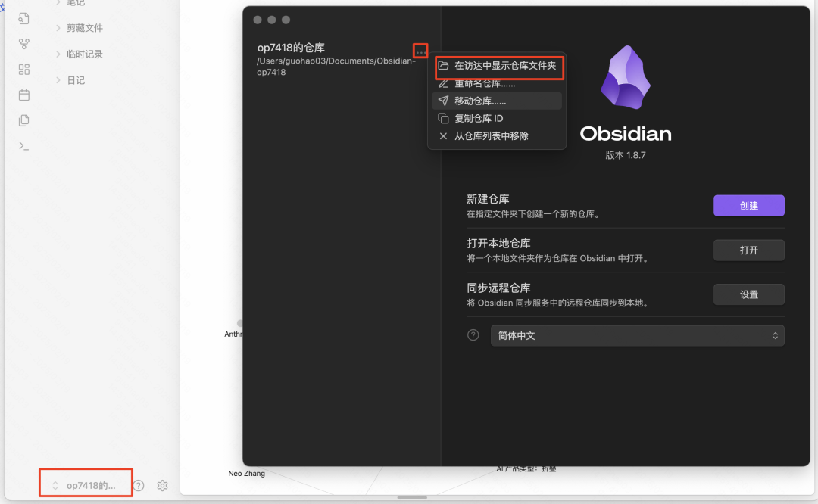Click the templates copy icon in sidebar
The image size is (818, 504).
pyautogui.click(x=23, y=120)
